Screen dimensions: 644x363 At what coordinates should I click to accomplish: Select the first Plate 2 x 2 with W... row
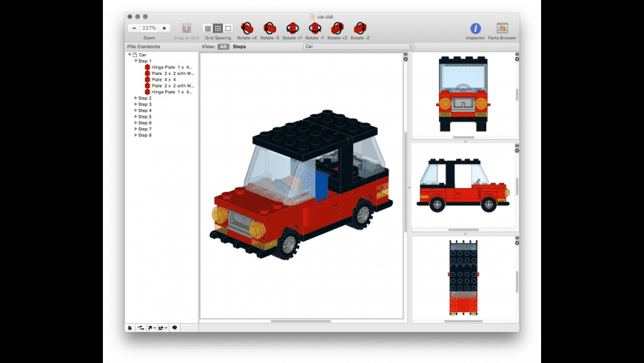[162, 73]
